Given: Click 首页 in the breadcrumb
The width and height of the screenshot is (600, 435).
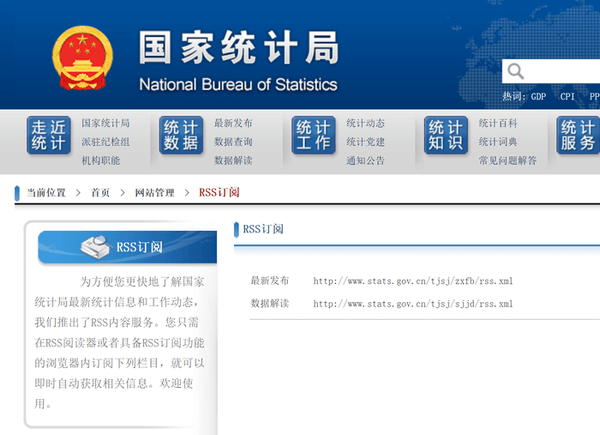Looking at the screenshot, I should pyautogui.click(x=100, y=192).
